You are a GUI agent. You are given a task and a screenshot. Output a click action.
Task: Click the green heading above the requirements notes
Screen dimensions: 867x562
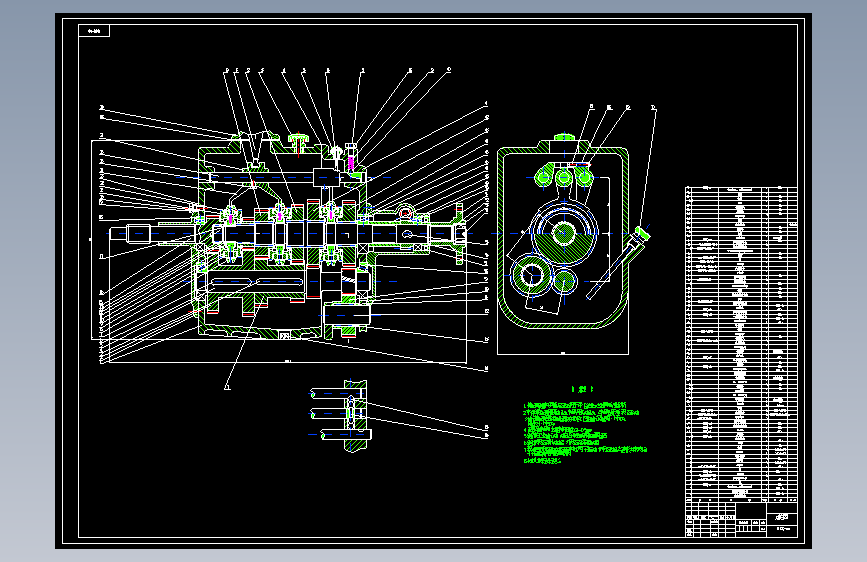tap(582, 389)
